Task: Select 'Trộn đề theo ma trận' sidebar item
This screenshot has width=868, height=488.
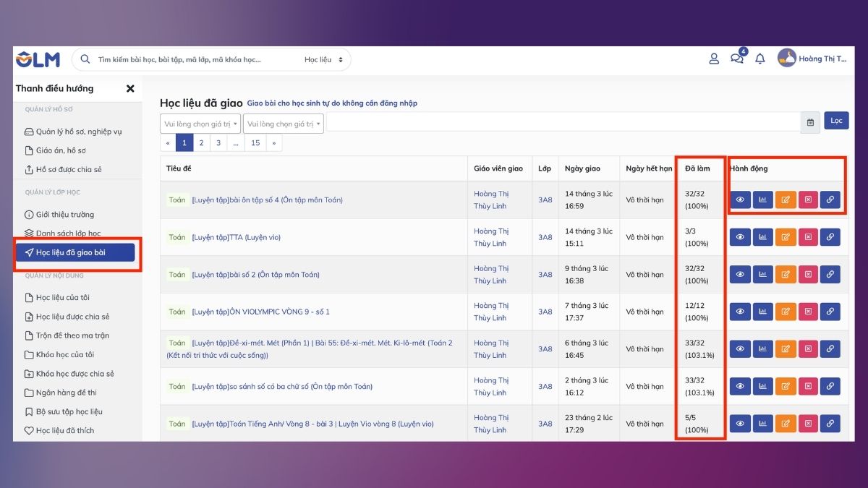Action: (67, 335)
